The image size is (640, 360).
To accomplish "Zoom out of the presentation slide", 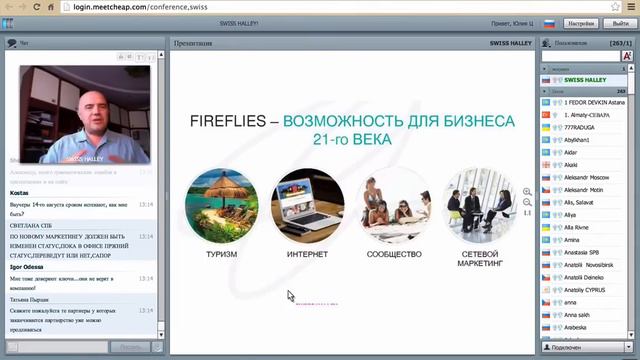I will 527,202.
